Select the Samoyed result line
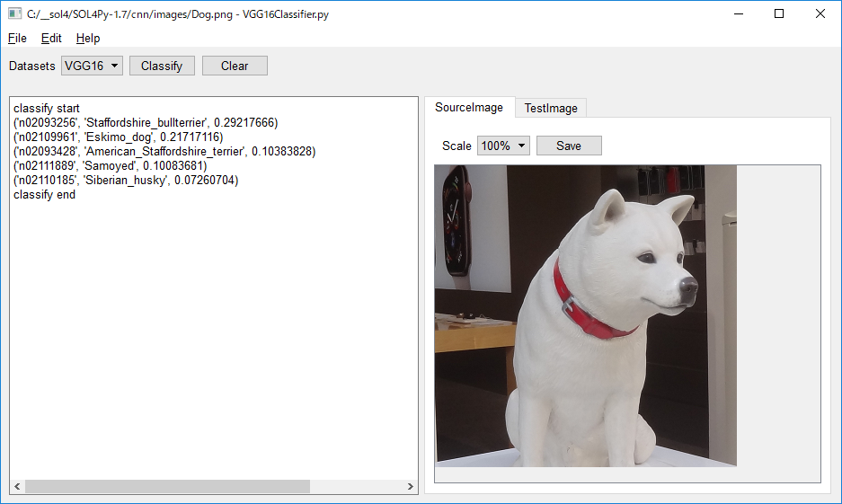The height and width of the screenshot is (504, 842). (111, 166)
